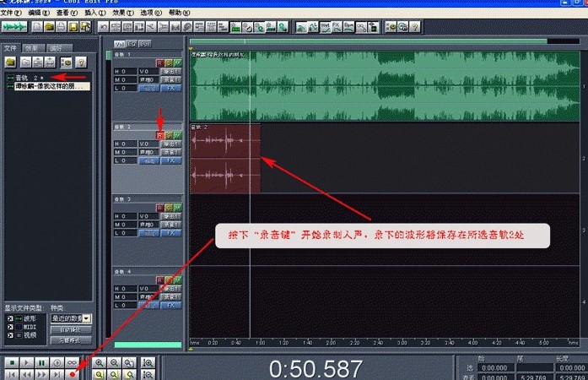Screen dimensions: 588x380
Task: Click the Stop transport button
Action: tap(12, 363)
